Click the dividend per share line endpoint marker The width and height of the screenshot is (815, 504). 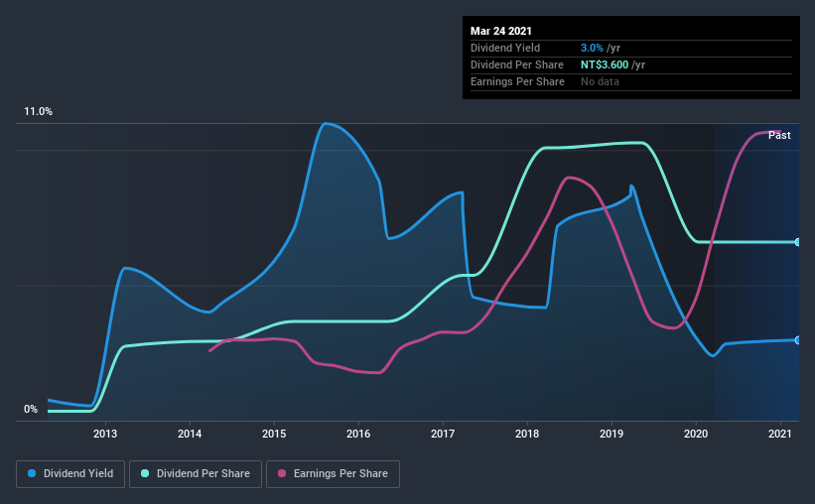click(797, 242)
